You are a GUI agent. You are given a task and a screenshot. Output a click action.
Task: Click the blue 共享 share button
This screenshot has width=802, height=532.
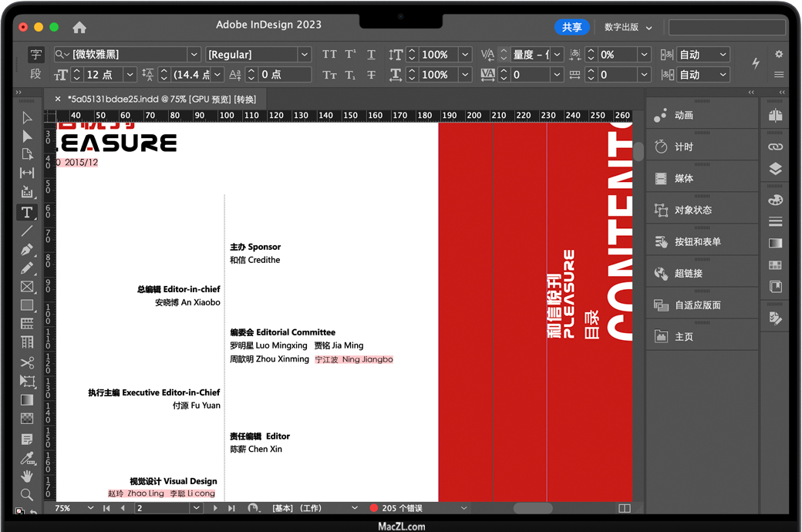pyautogui.click(x=571, y=27)
